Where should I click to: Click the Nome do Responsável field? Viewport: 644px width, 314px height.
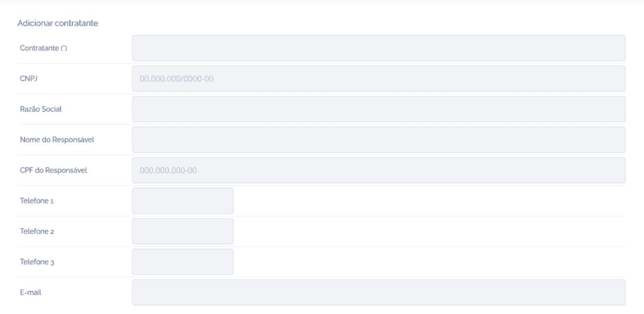379,140
